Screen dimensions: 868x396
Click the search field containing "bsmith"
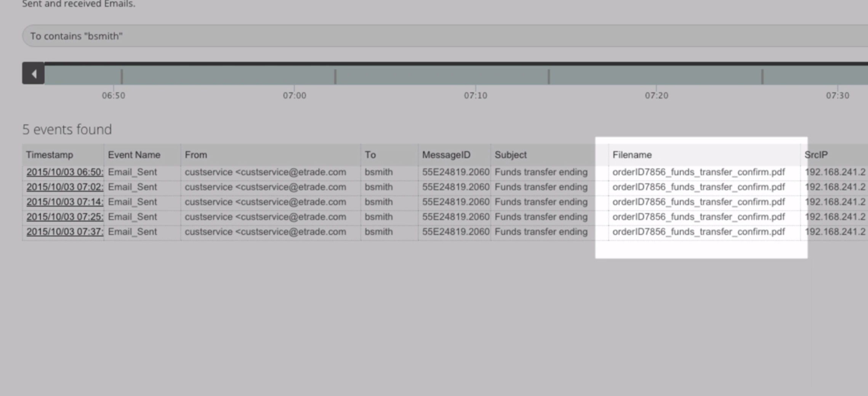point(445,36)
